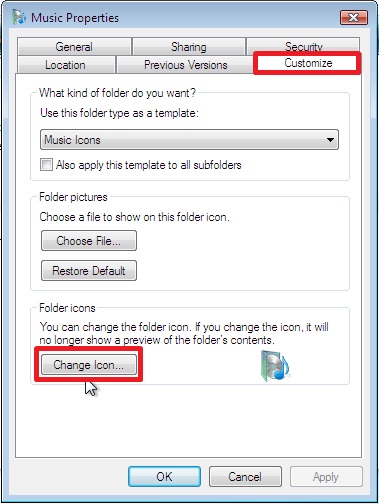This screenshot has width=379, height=504.
Task: Click the Music Properties title bar text
Action: [x=75, y=18]
